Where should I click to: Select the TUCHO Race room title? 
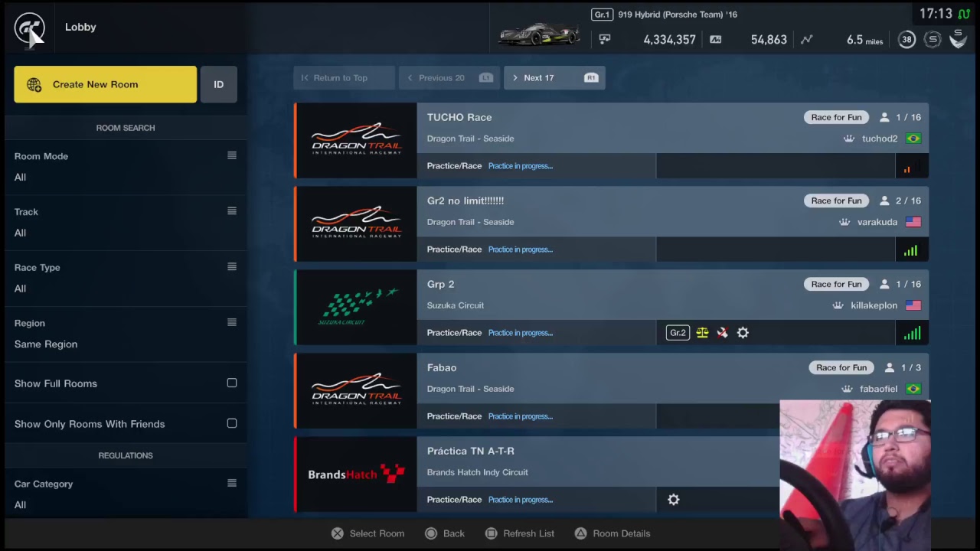pyautogui.click(x=459, y=117)
